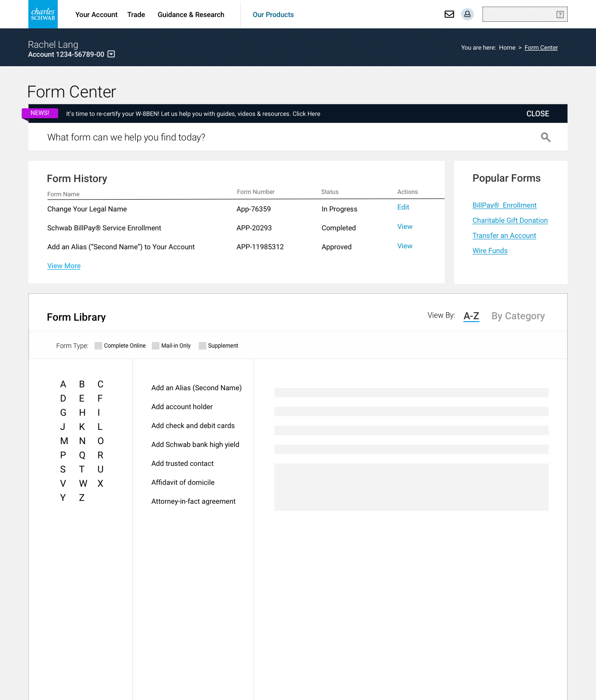596x700 pixels.
Task: Open the user profile icon
Action: point(467,14)
